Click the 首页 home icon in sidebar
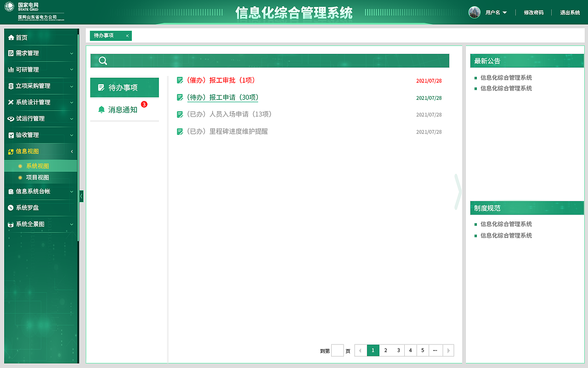This screenshot has width=588, height=368. [11, 37]
